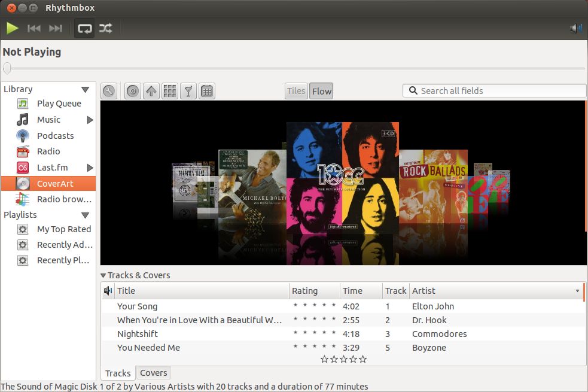This screenshot has height=392, width=588.
Task: Click the speaker playing-status column header
Action: pos(108,291)
